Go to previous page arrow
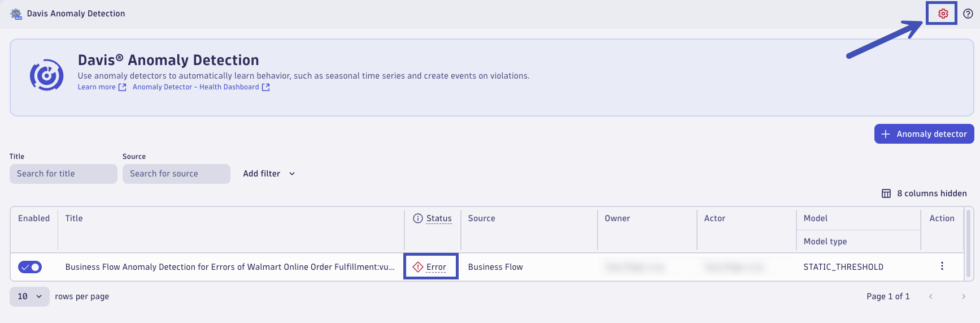 tap(931, 296)
